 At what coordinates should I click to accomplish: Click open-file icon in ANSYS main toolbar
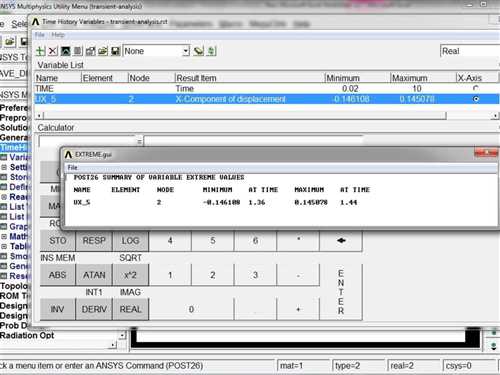10,41
